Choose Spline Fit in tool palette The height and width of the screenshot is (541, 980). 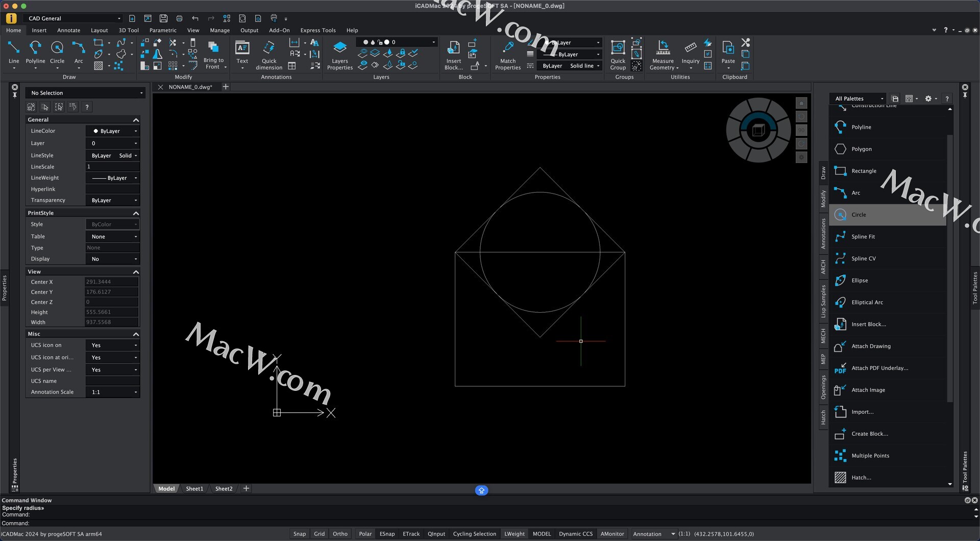[x=887, y=237]
